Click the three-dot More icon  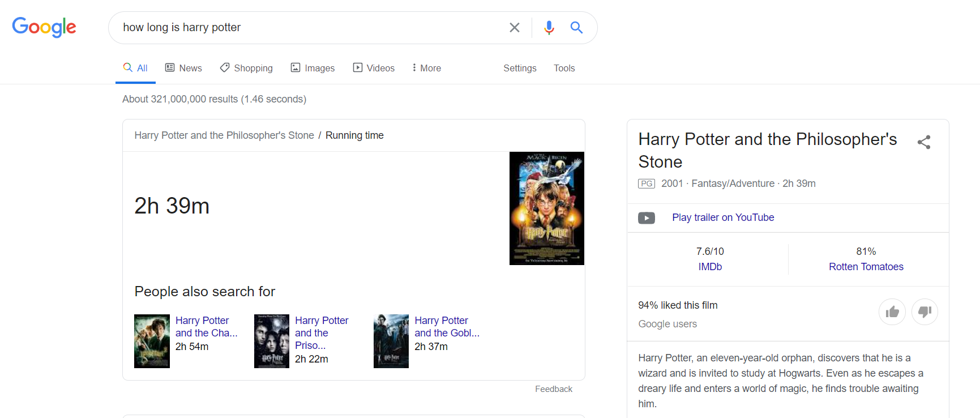[x=414, y=67]
